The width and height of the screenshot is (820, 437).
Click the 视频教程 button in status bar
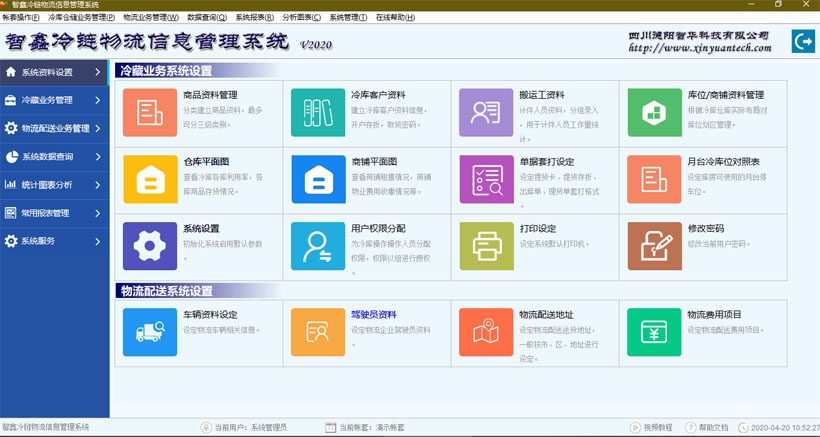650,427
